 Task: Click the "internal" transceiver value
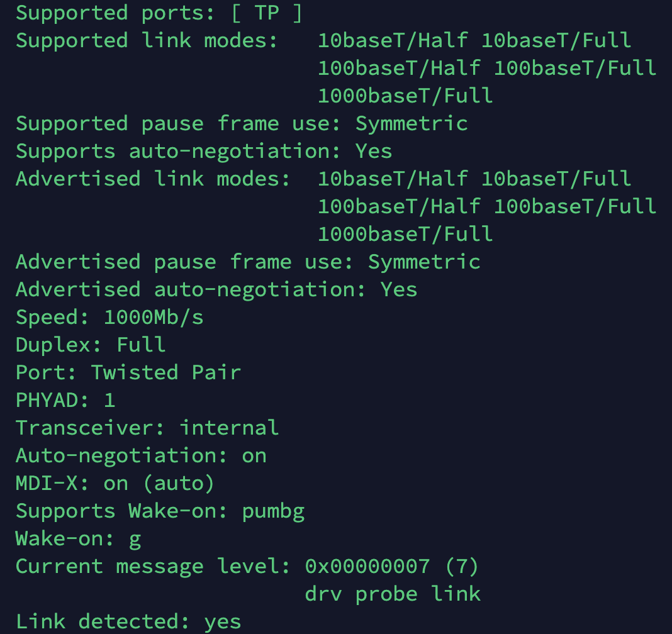click(x=229, y=428)
